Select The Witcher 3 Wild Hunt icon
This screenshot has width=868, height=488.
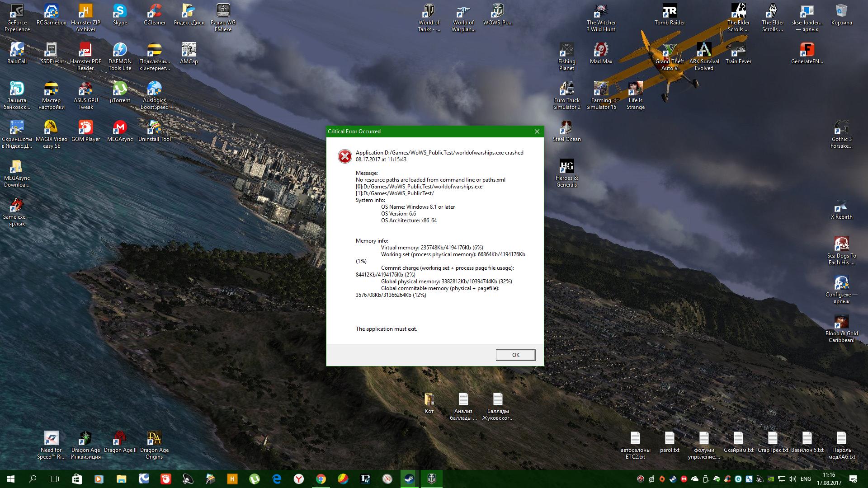pyautogui.click(x=601, y=18)
